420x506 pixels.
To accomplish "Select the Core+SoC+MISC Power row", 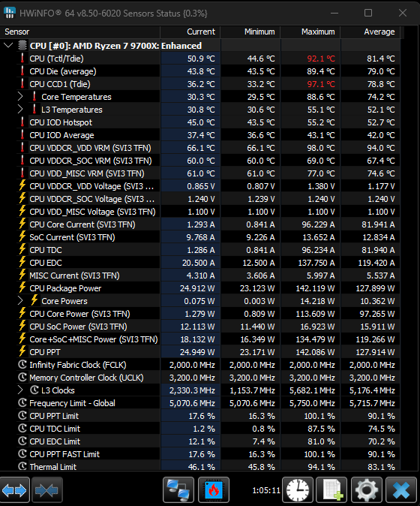I will tap(199, 339).
